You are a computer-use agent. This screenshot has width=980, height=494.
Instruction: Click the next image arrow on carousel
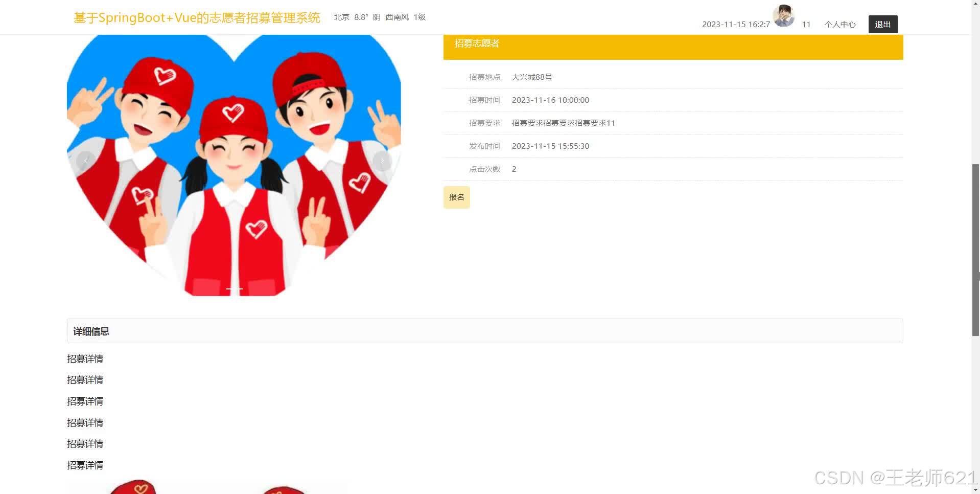pos(382,161)
